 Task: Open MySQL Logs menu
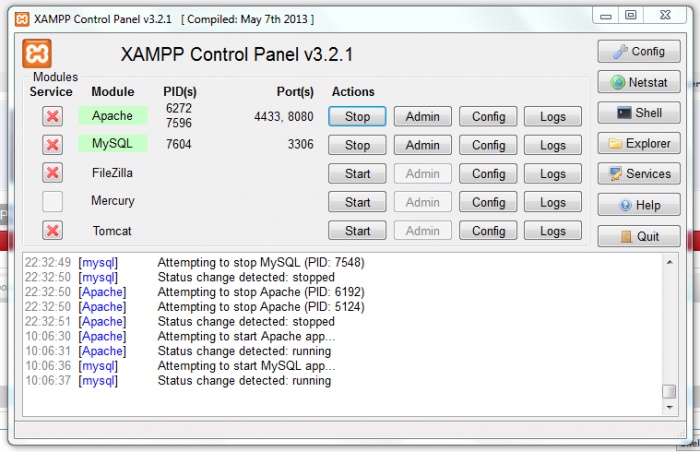click(x=553, y=145)
